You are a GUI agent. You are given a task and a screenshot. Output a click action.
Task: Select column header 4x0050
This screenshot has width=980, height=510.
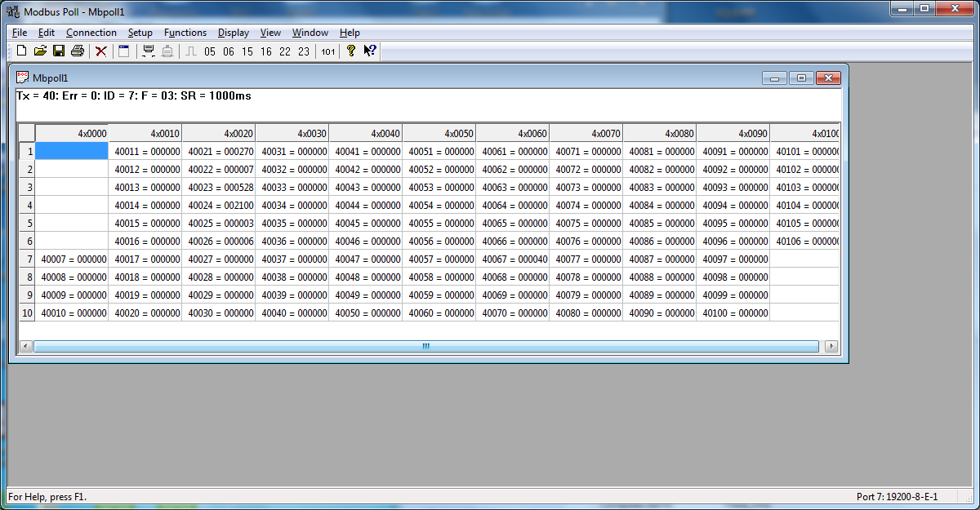(439, 133)
